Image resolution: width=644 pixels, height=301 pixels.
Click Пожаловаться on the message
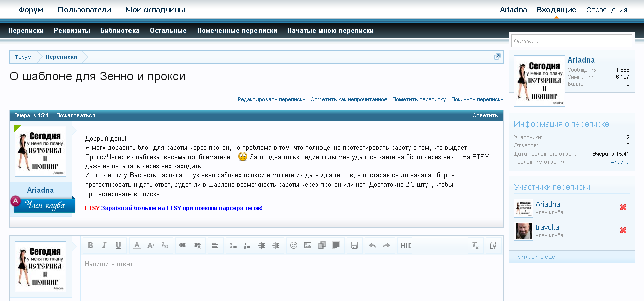pyautogui.click(x=76, y=115)
